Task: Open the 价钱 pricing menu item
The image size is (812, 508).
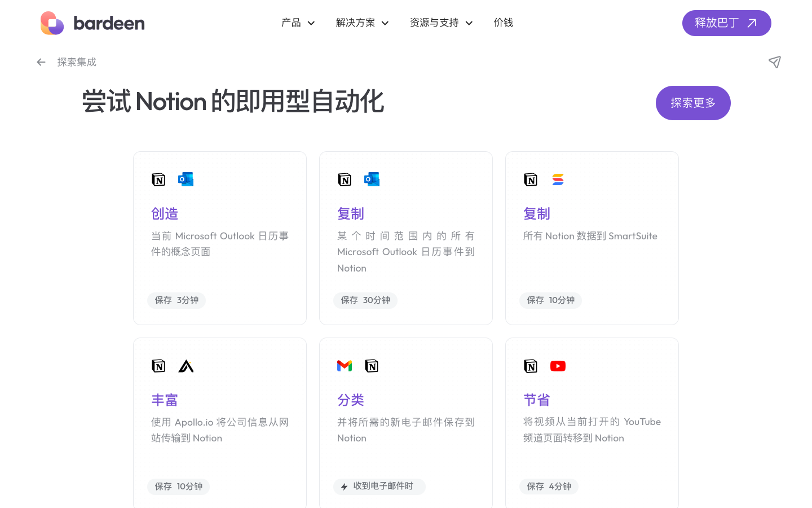Action: point(503,23)
